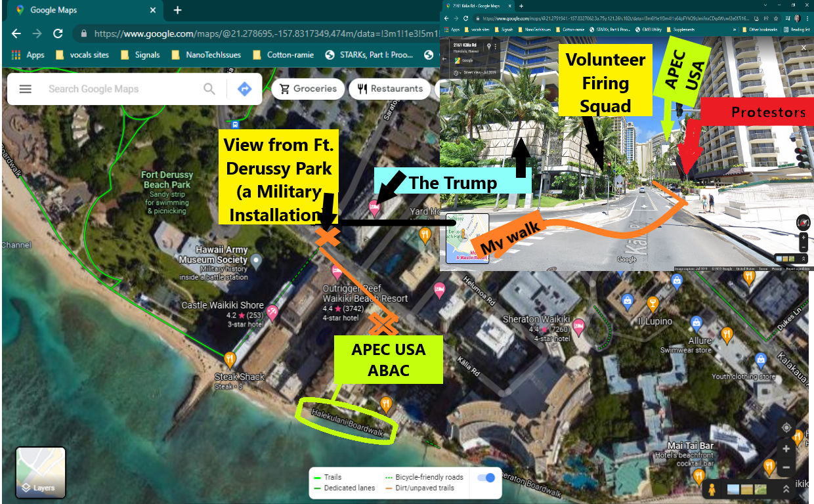Click the Hawaii Army Museum Society marker
The height and width of the screenshot is (504, 814).
click(257, 261)
